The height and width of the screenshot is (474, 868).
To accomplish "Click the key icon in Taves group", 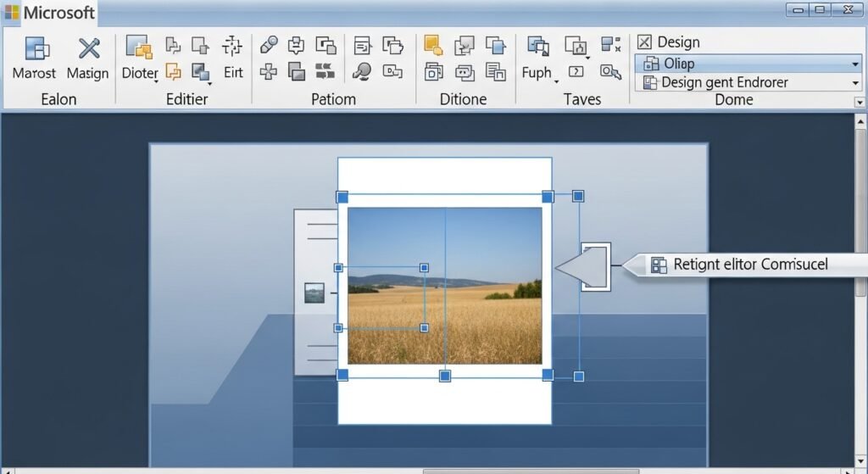I will coord(610,72).
